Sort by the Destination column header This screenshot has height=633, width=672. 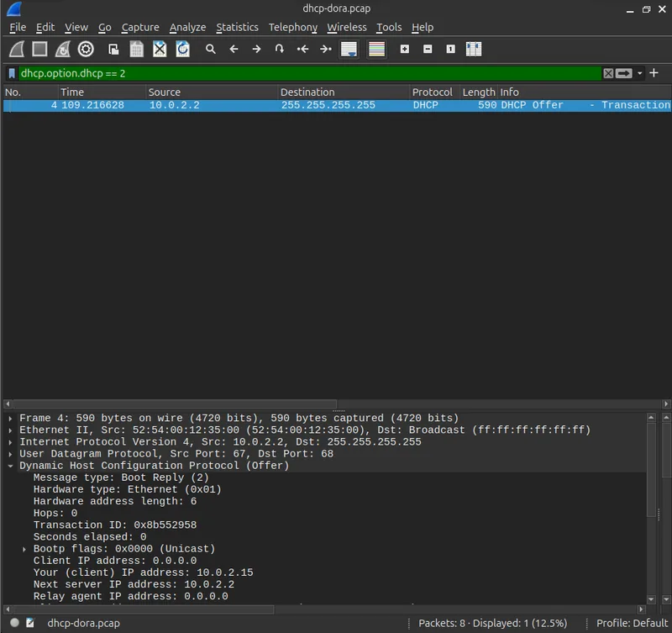coord(344,92)
